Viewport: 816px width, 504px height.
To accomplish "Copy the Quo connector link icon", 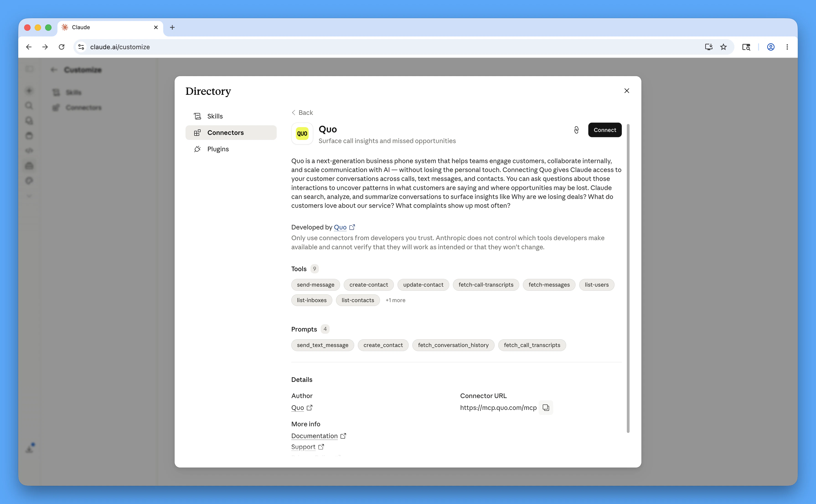I will point(576,130).
